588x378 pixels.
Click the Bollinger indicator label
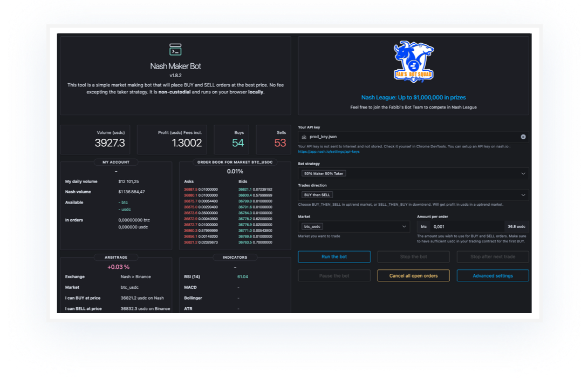[193, 298]
